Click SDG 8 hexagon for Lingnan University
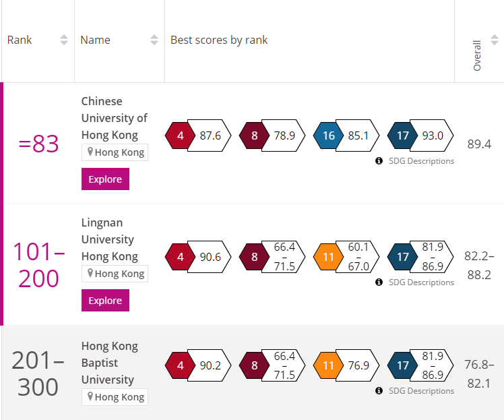Screen dimensions: 504x420 click(x=254, y=258)
